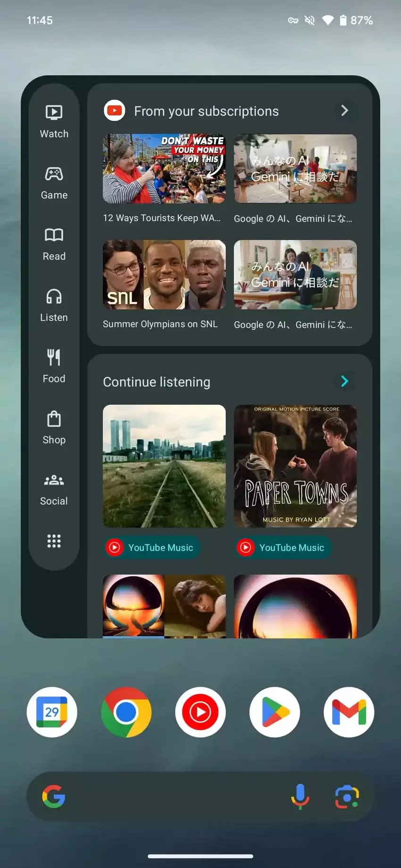Tap the YouTube logo in subscriptions header
401x868 pixels.
[x=115, y=111]
